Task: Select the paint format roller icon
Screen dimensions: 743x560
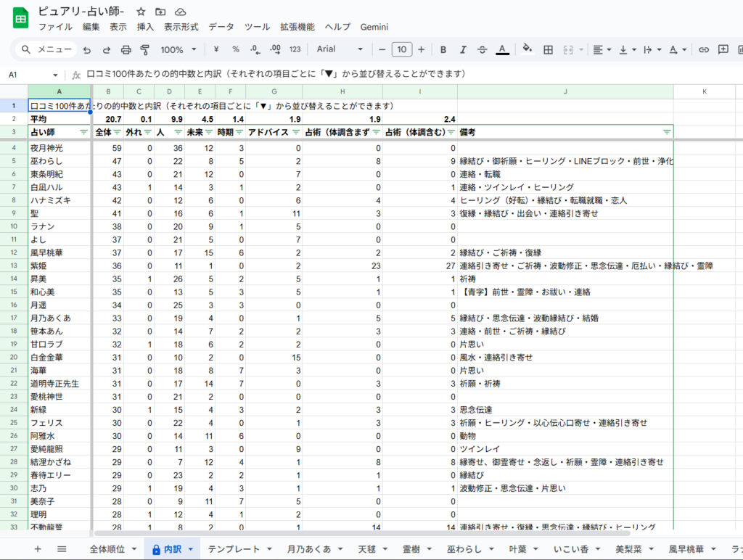Action: [144, 49]
